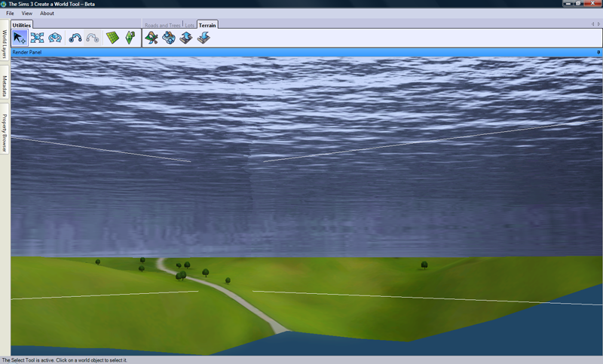The width and height of the screenshot is (603, 364).
Task: Toggle the green grid display icon
Action: 112,38
